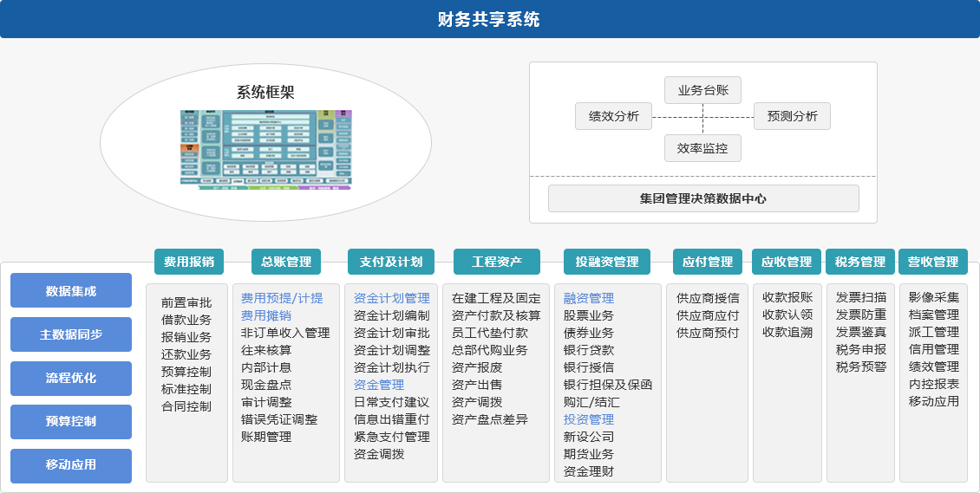
Task: Select the 税务管理 tab
Action: tap(860, 262)
